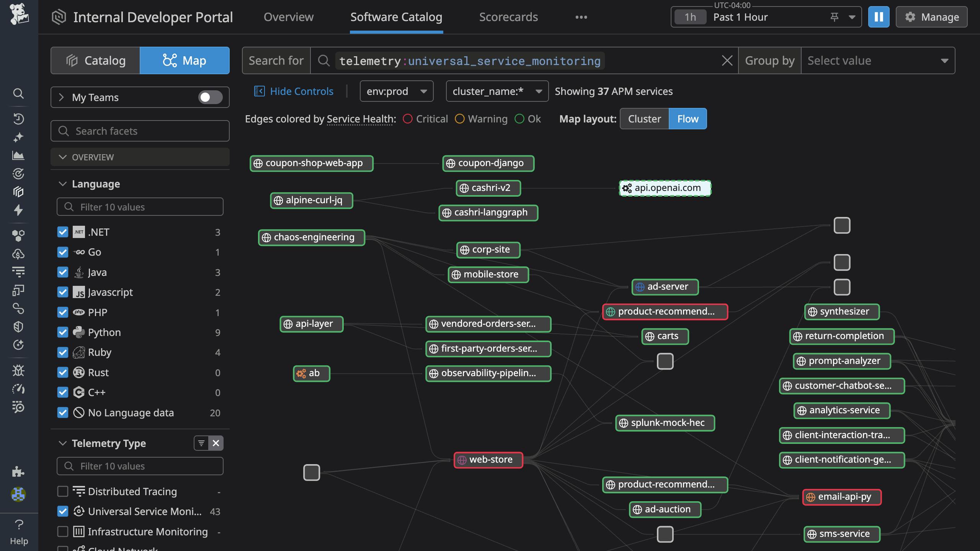980x551 pixels.
Task: Switch to Scorecards tab
Action: (x=508, y=17)
